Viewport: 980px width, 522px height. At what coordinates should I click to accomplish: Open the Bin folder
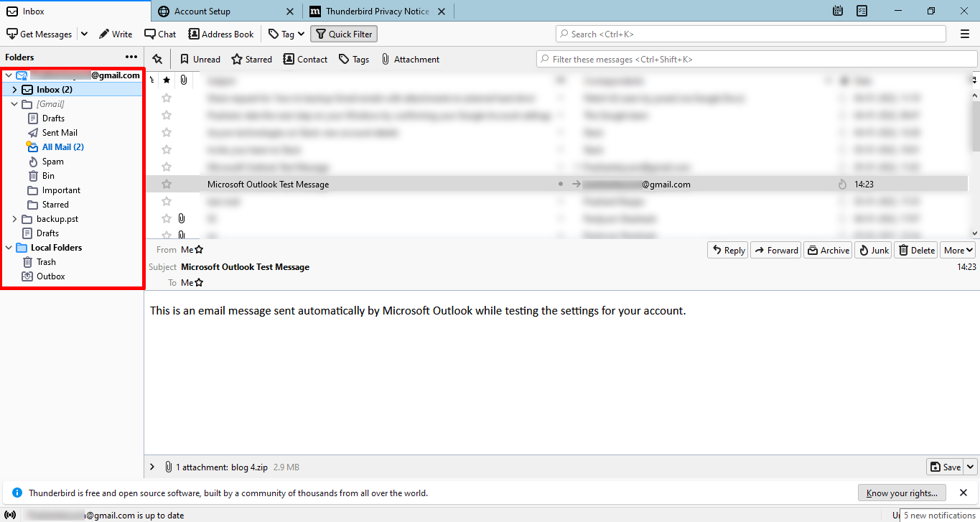(x=48, y=176)
